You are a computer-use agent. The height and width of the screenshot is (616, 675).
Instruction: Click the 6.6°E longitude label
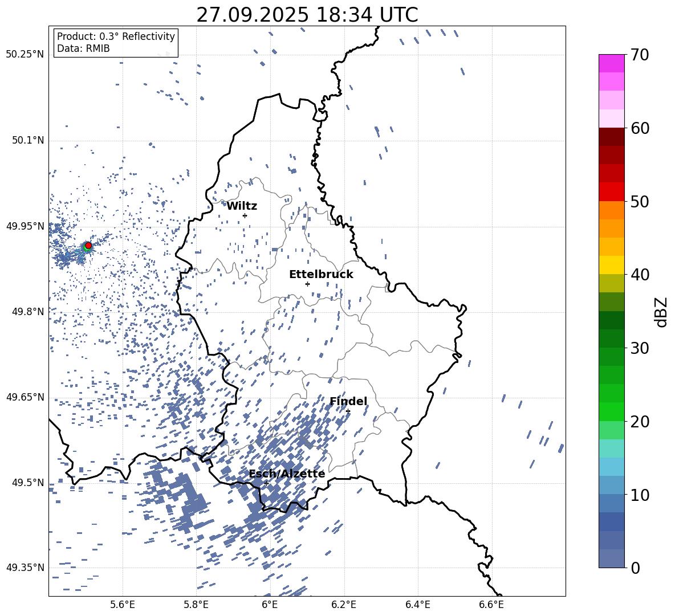point(491,605)
